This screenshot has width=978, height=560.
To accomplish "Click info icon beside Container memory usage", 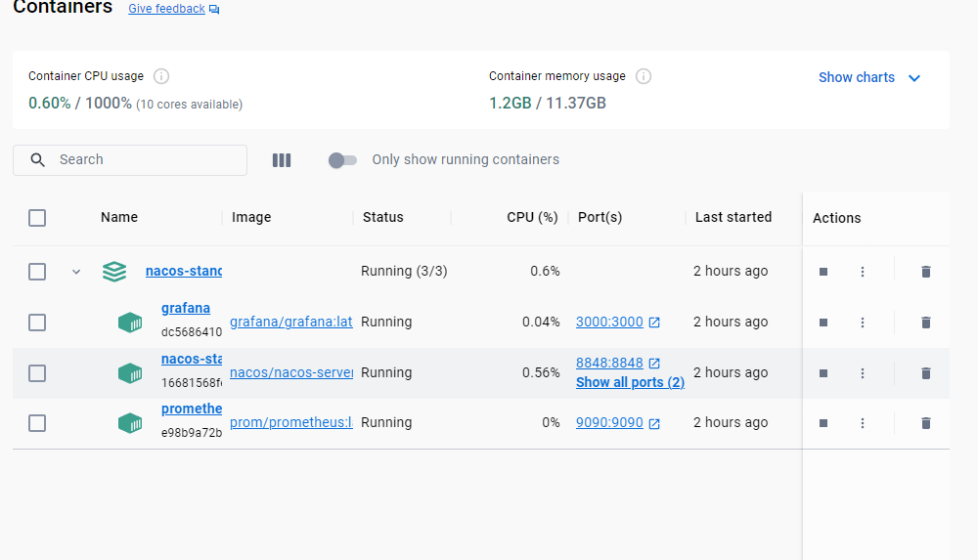I will [x=644, y=76].
